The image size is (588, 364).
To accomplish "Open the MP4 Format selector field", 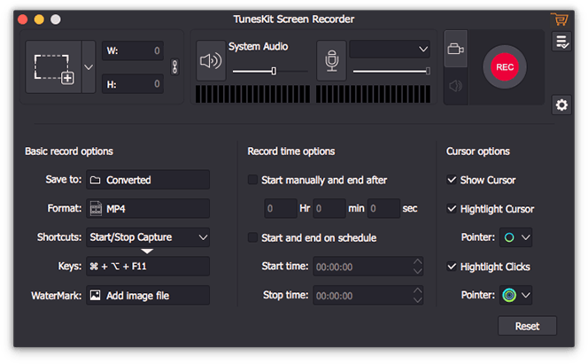I will tap(148, 208).
